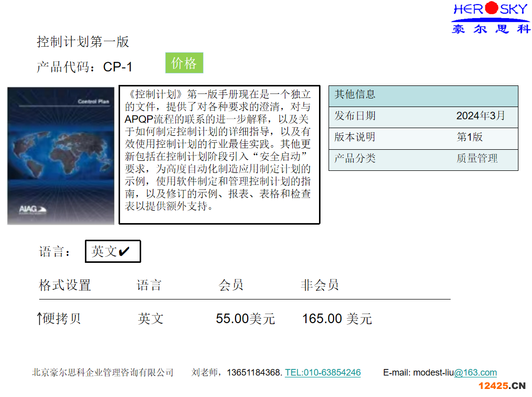Open the @163.com email link
The width and height of the screenshot is (532, 397).
pyautogui.click(x=475, y=372)
